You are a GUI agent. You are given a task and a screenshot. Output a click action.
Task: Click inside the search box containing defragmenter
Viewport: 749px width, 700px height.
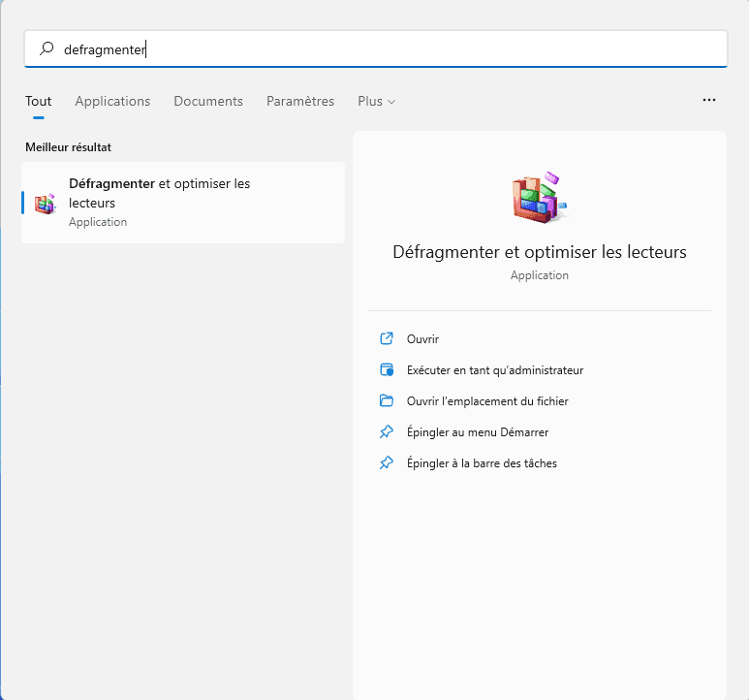coord(388,49)
